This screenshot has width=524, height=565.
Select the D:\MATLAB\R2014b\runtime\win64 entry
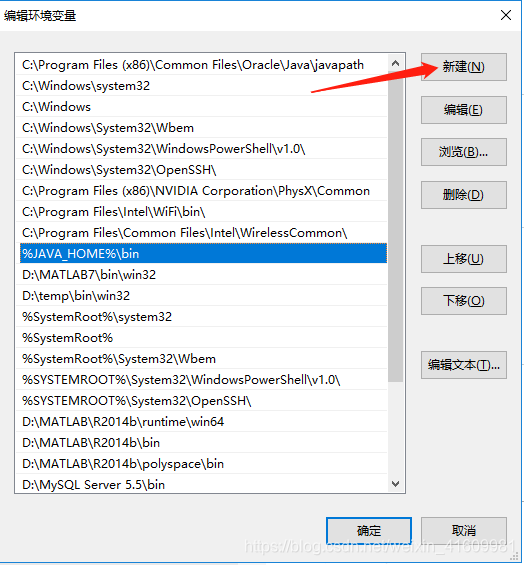tap(201, 422)
